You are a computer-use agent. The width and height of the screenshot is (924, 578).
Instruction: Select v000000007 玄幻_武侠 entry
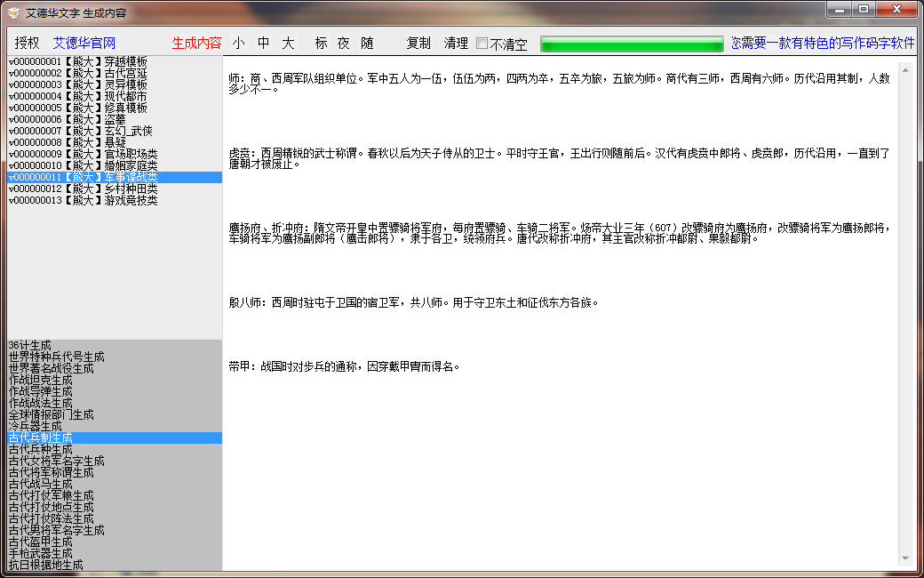pos(115,131)
